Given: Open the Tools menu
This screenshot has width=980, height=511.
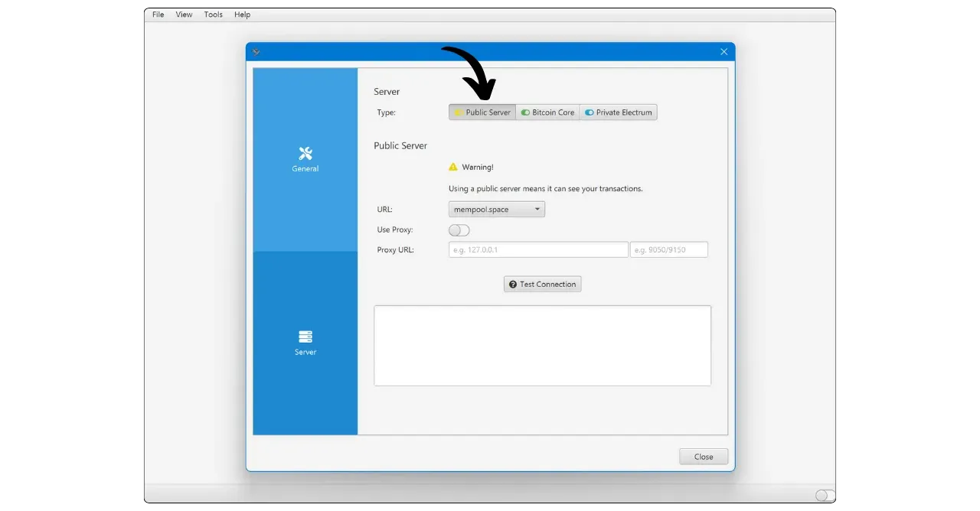Looking at the screenshot, I should 214,15.
